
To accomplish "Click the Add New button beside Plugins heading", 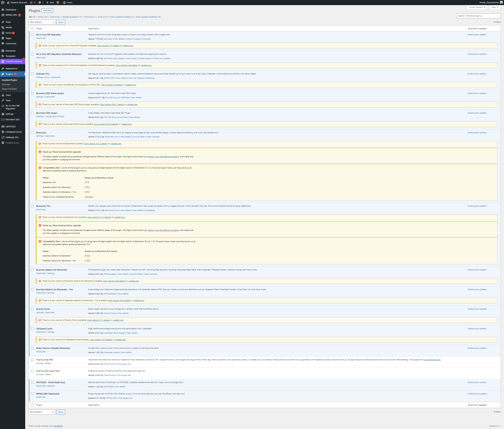I will (47, 10).
